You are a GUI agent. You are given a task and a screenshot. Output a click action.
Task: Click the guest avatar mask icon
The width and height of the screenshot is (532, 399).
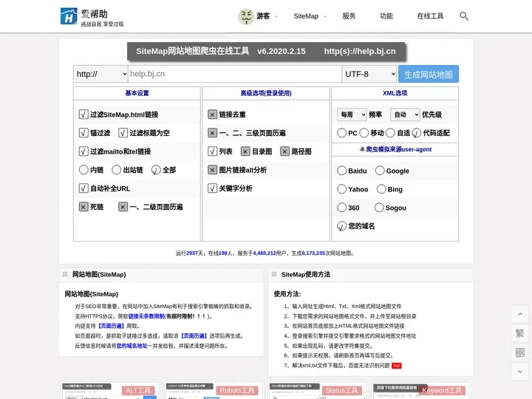click(246, 16)
